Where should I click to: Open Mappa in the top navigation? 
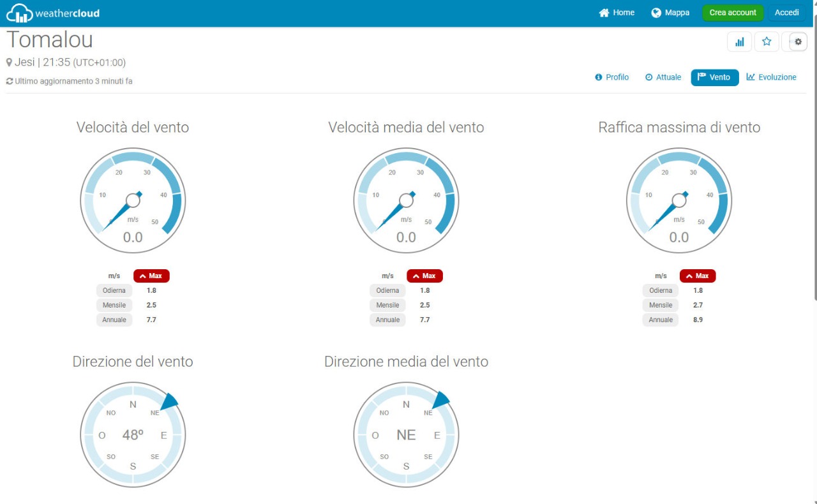tap(670, 13)
